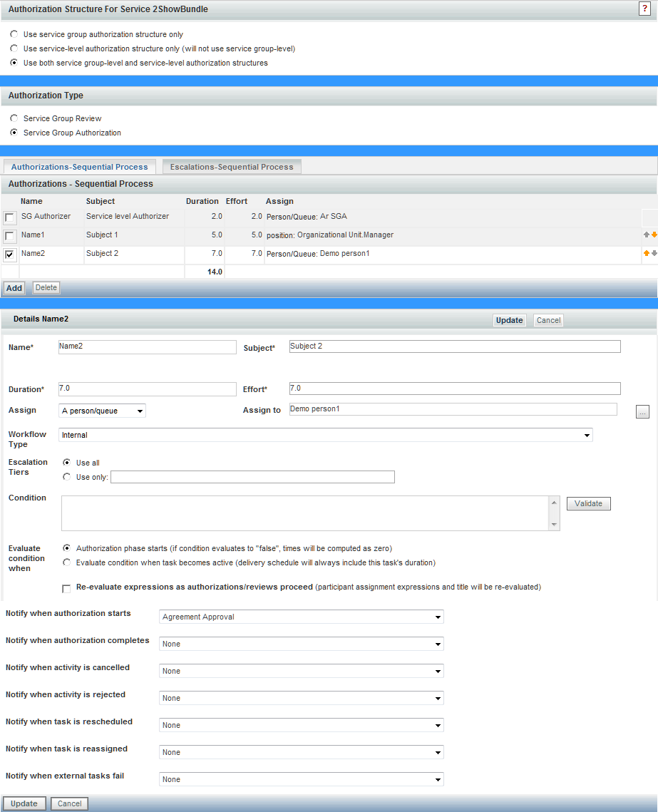Viewport: 658px width, 812px height.
Task: Click the bottom Cancel button
Action: point(69,803)
